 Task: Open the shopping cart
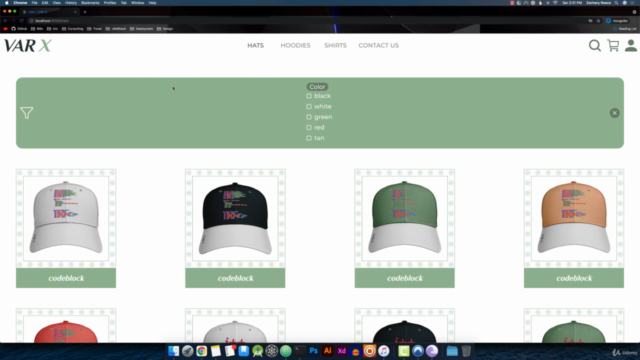(613, 45)
